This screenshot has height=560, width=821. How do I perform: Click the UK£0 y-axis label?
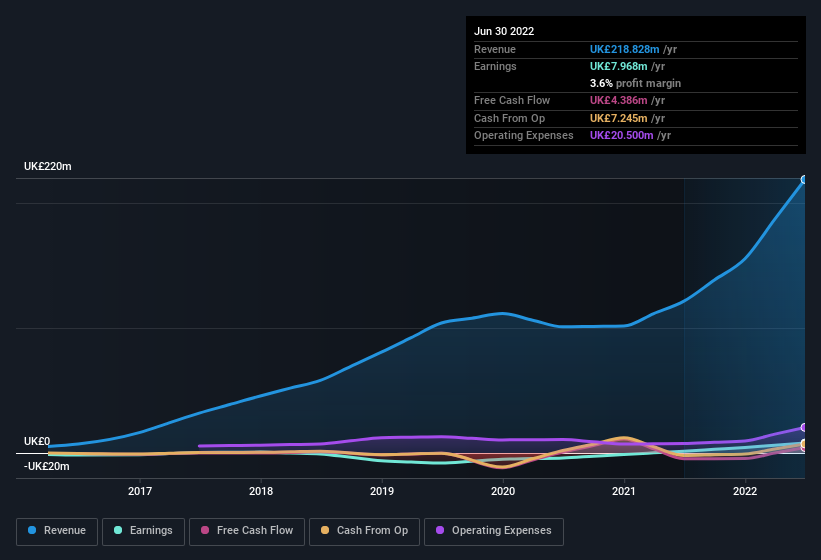coord(37,441)
